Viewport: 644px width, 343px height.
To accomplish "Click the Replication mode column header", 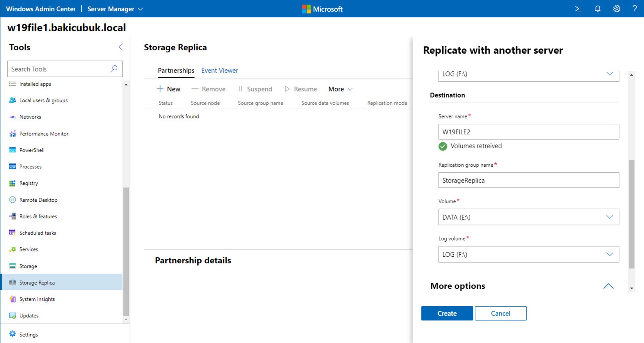I will coord(387,103).
